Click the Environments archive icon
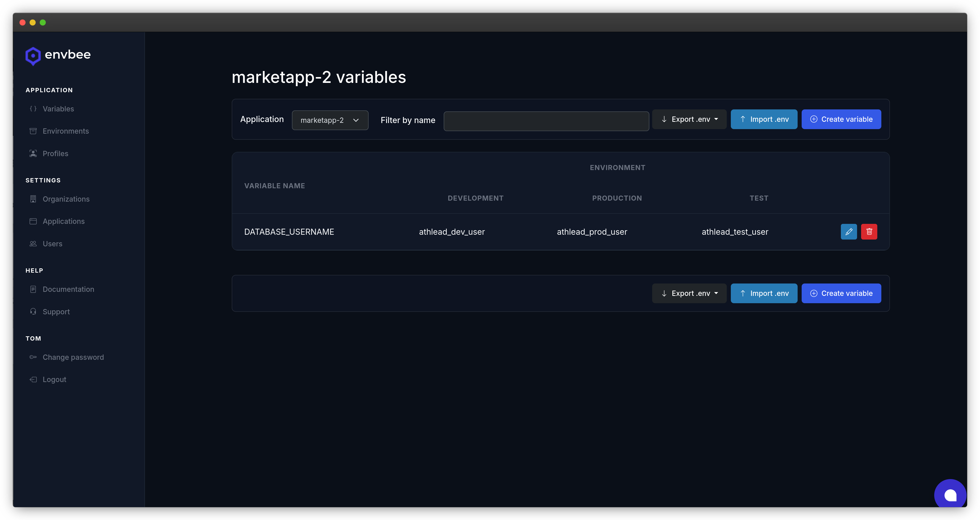 [x=33, y=131]
